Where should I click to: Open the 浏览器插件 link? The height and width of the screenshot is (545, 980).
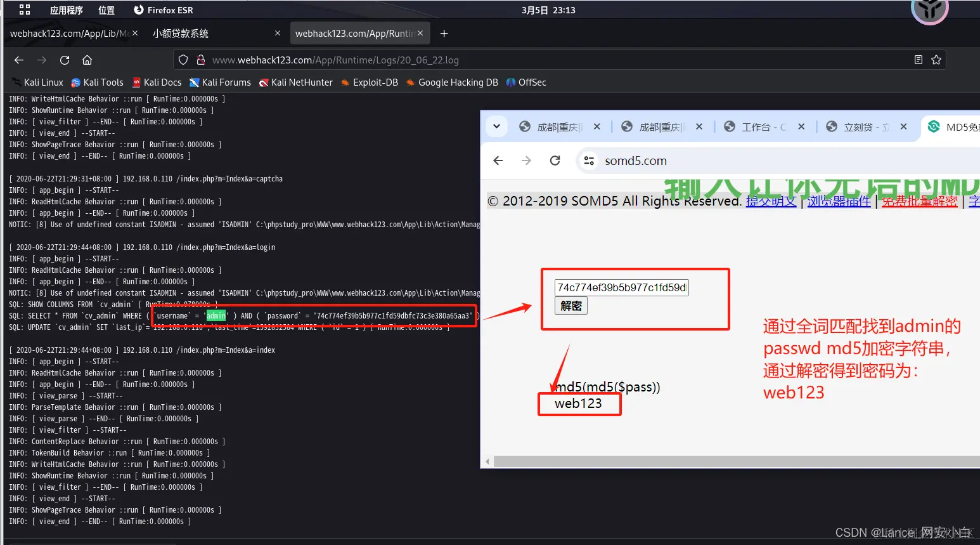pyautogui.click(x=839, y=201)
